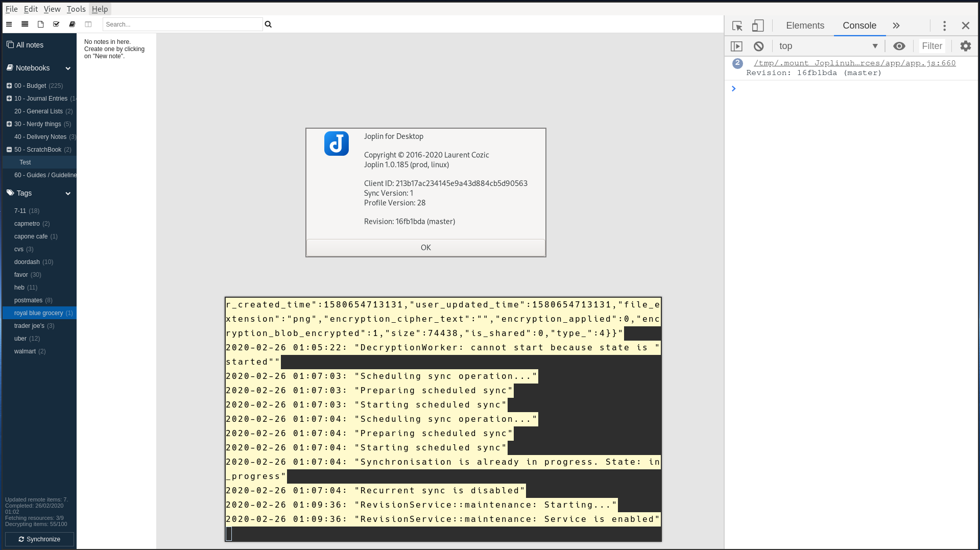The image size is (980, 550).
Task: Toggle the editor layout icon
Action: [x=88, y=24]
